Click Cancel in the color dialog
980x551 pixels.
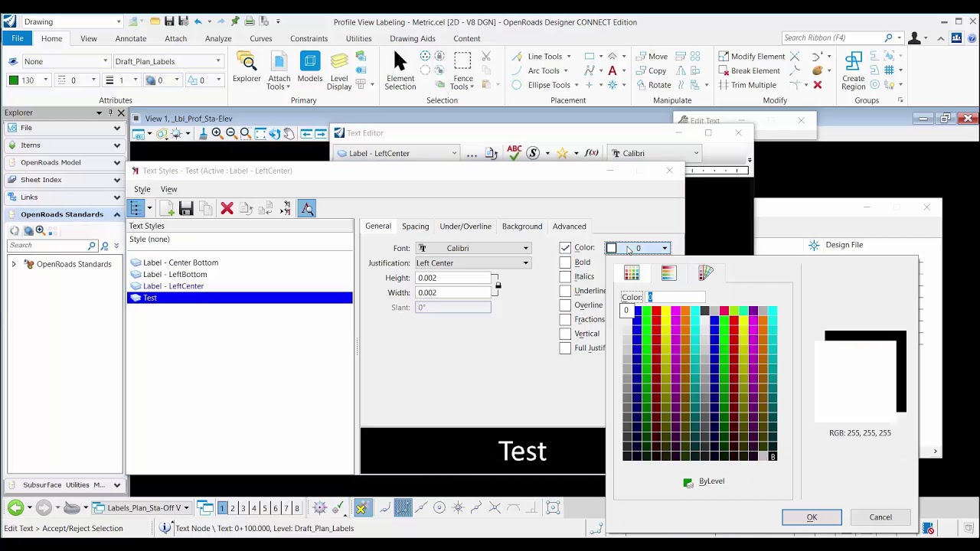pos(880,517)
